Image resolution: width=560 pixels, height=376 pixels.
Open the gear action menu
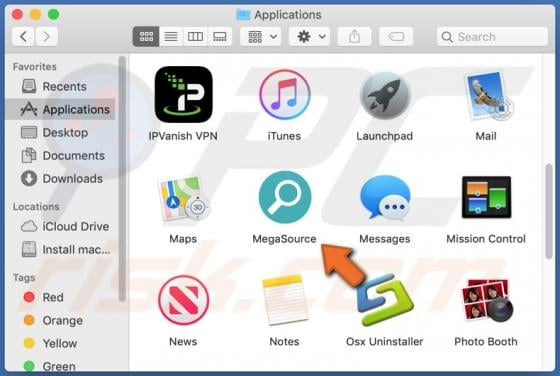pyautogui.click(x=310, y=36)
